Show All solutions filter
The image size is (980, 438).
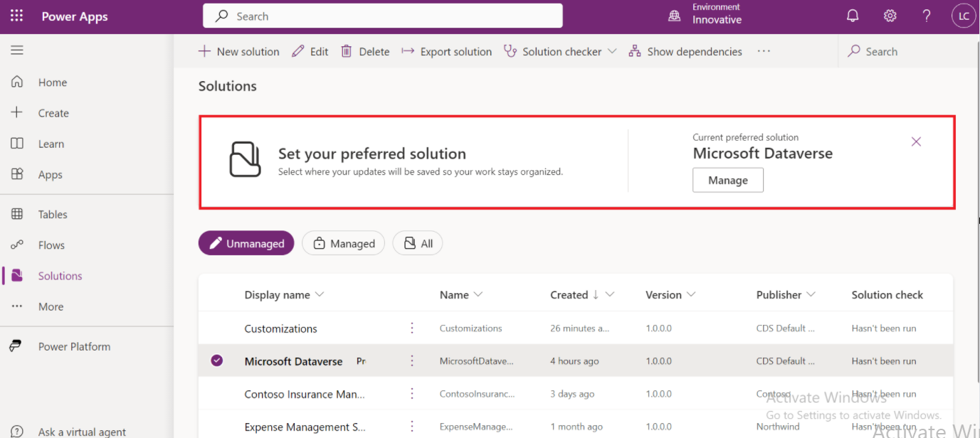pyautogui.click(x=418, y=243)
